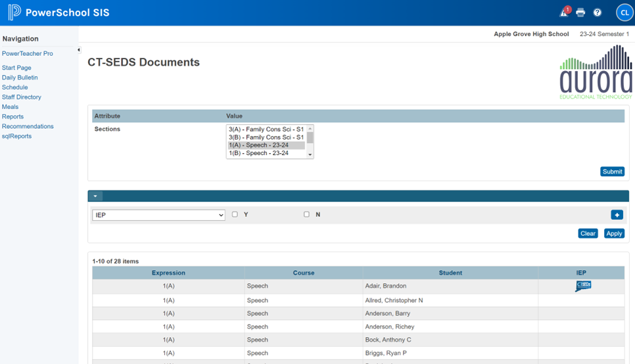Click the plus icon to add filter
Image resolution: width=635 pixels, height=364 pixels.
pyautogui.click(x=617, y=215)
